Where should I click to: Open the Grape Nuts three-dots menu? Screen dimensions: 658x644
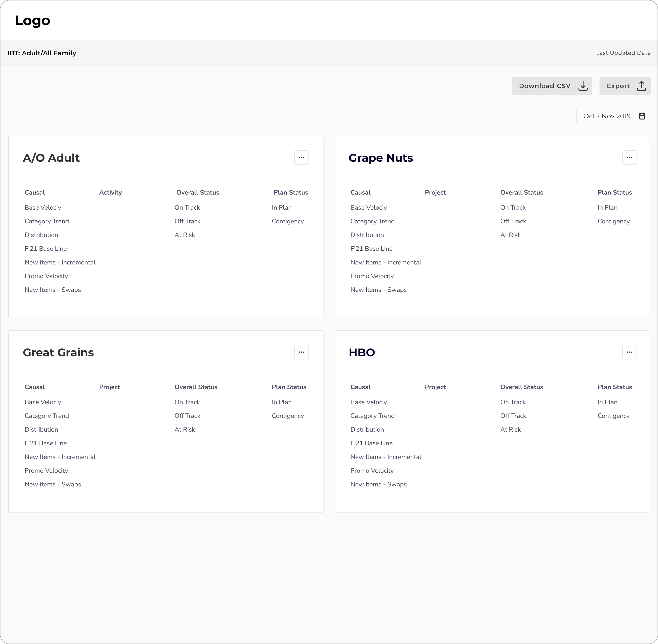pyautogui.click(x=629, y=158)
